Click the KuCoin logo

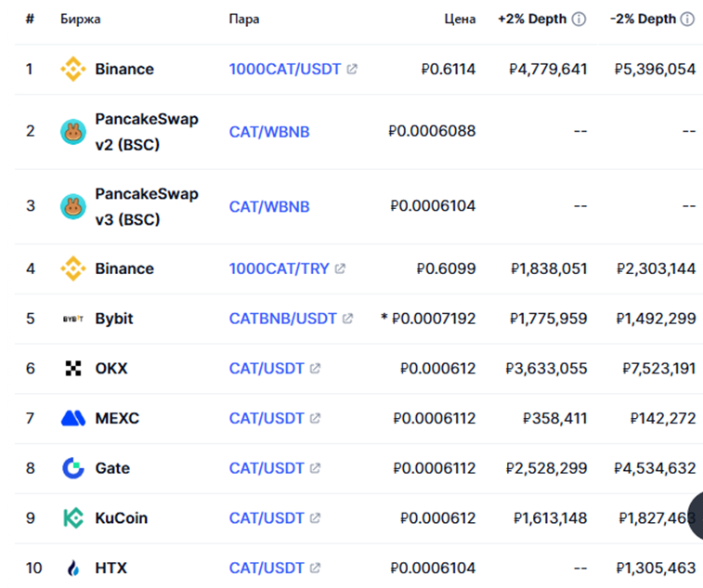click(x=73, y=518)
